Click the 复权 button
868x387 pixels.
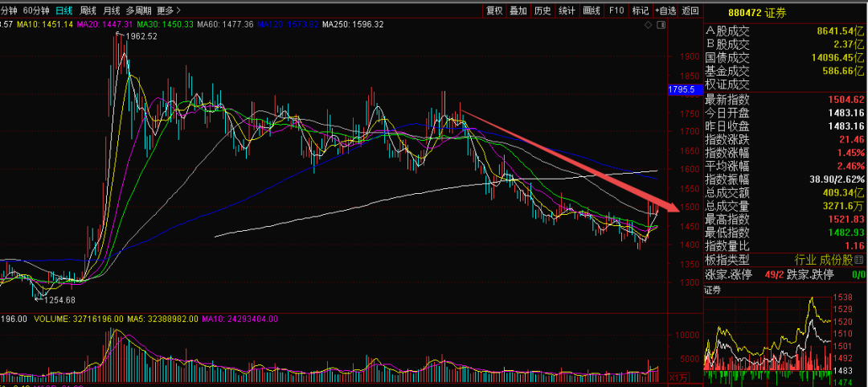[494, 10]
